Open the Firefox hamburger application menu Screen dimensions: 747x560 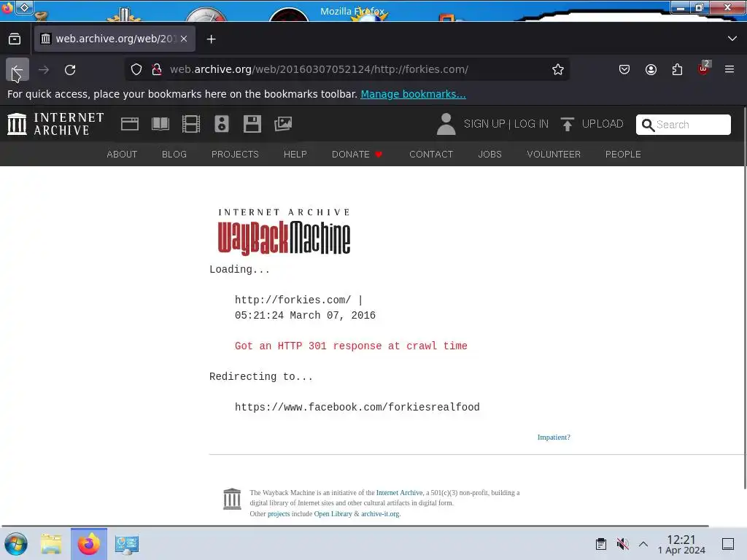[729, 69]
